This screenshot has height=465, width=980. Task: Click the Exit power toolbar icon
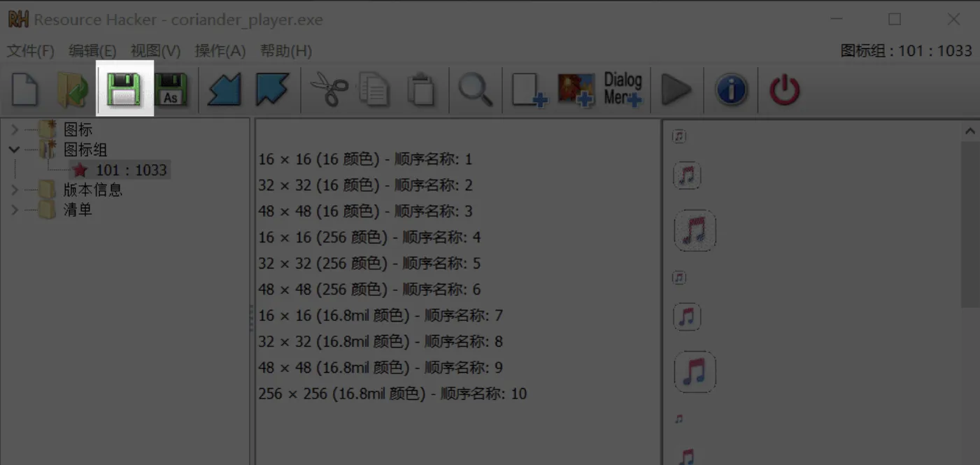coord(783,89)
